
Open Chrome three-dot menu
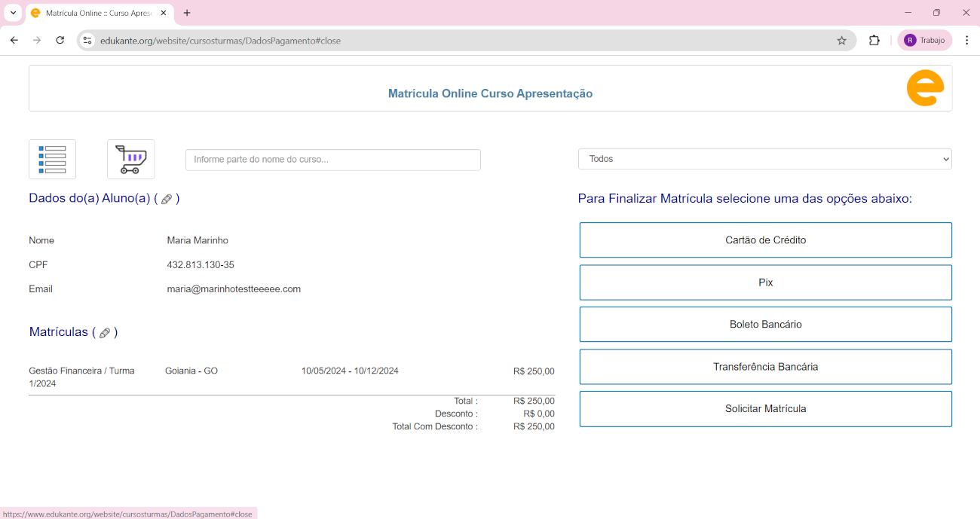tap(966, 41)
